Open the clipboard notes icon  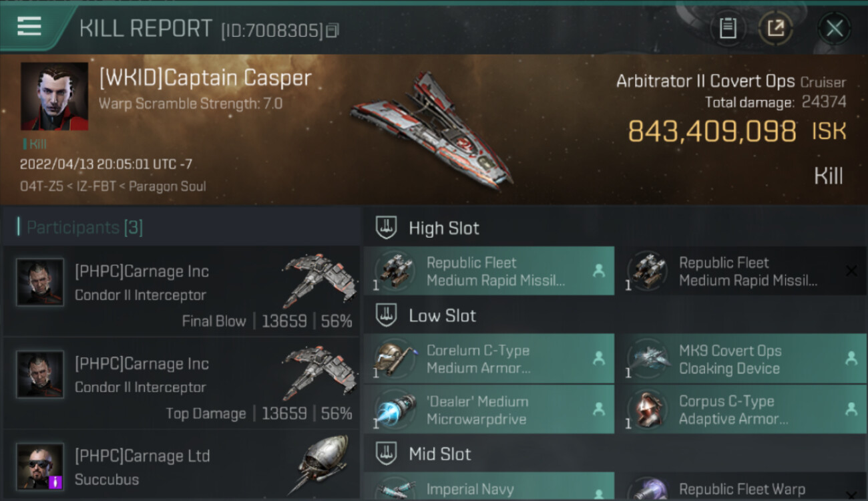pos(728,28)
